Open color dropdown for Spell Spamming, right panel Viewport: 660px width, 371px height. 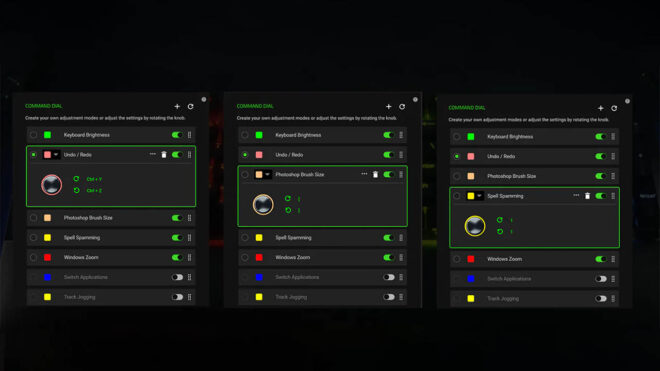(x=479, y=196)
